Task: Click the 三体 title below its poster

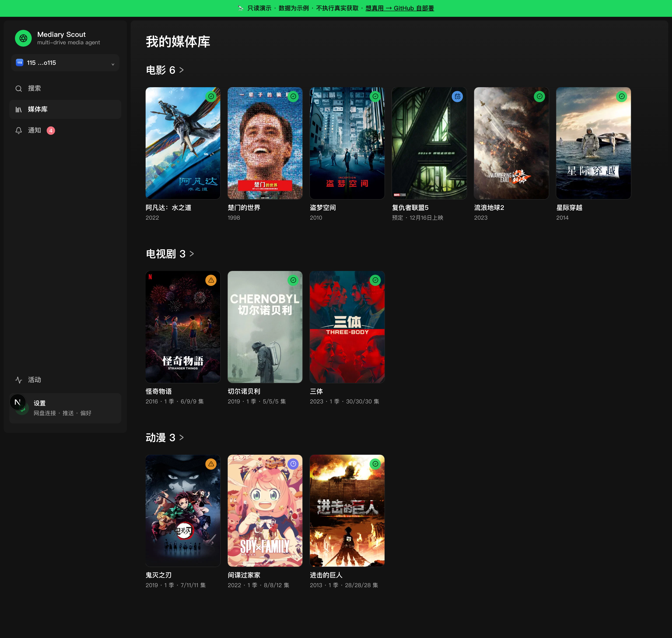Action: point(316,392)
